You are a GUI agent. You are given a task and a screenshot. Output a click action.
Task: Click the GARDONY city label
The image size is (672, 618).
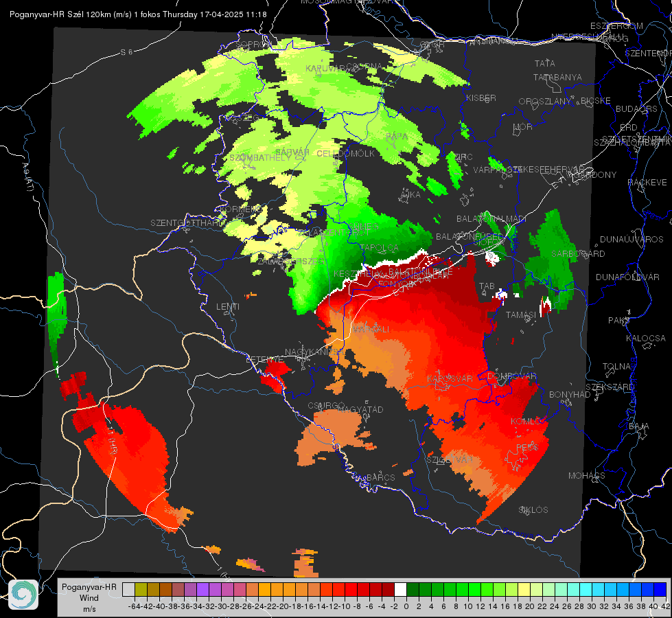pos(595,174)
